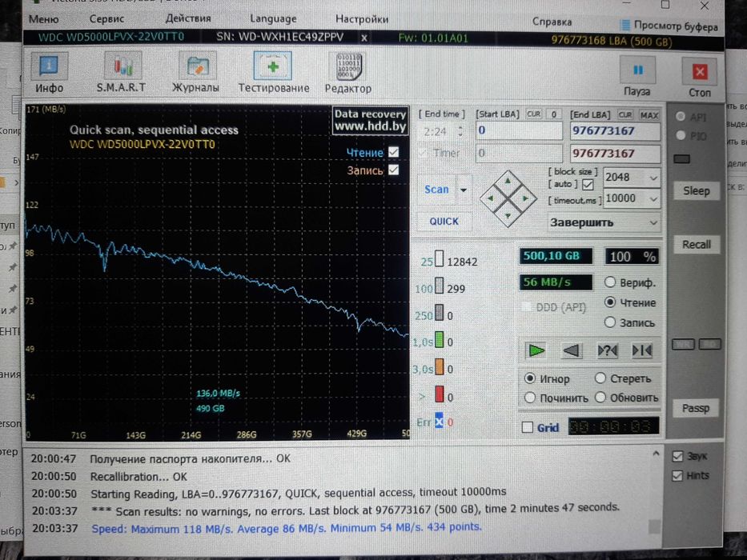The height and width of the screenshot is (560, 747).
Task: Open the Журналы logs tab
Action: pyautogui.click(x=196, y=72)
